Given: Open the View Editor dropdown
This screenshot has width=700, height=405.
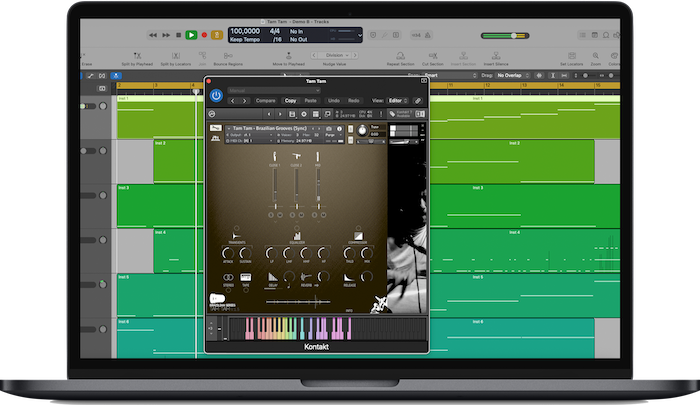Looking at the screenshot, I should coord(397,100).
